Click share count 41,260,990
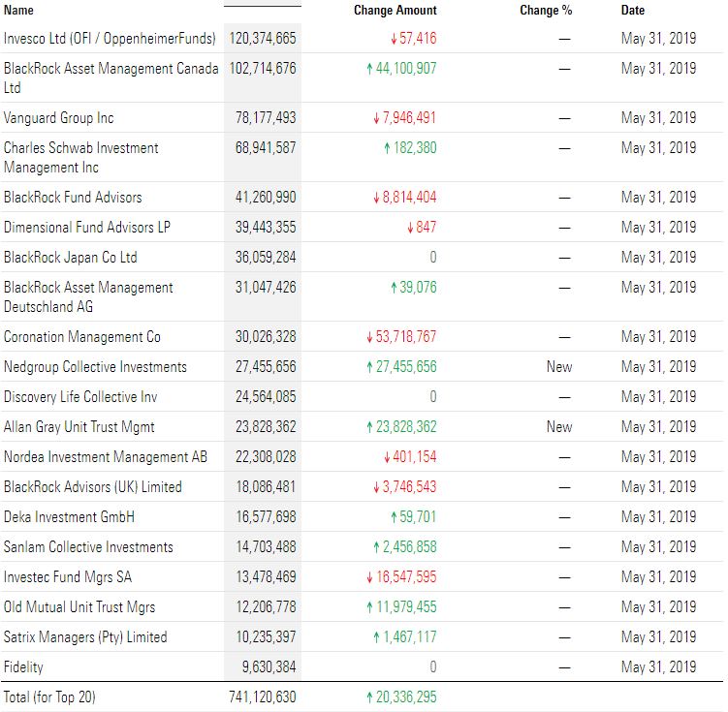728x712 pixels. (266, 198)
